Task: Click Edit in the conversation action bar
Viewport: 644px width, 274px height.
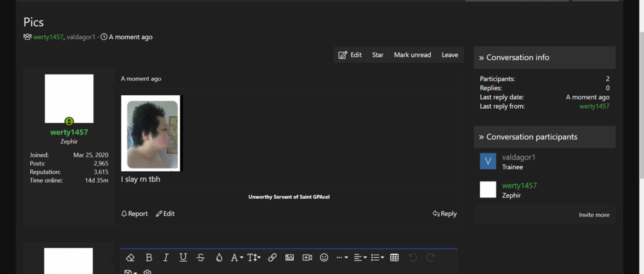Action: (x=350, y=55)
